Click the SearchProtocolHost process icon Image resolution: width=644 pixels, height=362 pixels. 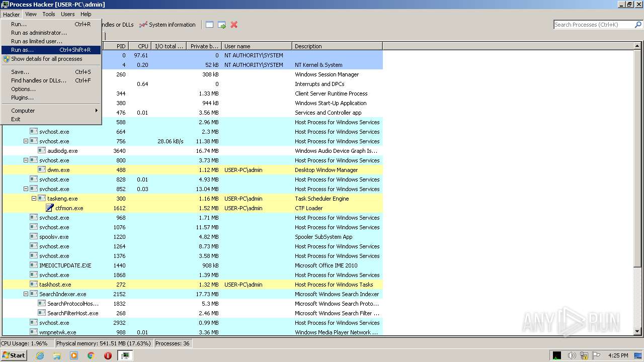tap(42, 303)
